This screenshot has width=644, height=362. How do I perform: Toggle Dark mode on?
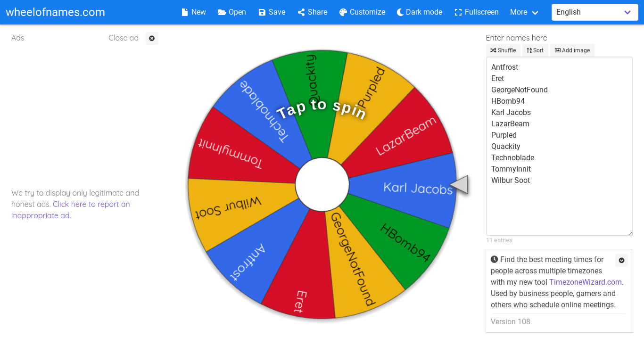[x=420, y=12]
